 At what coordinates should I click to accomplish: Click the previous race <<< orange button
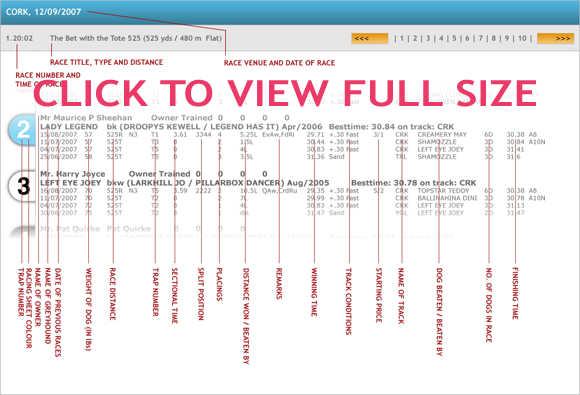[370, 38]
